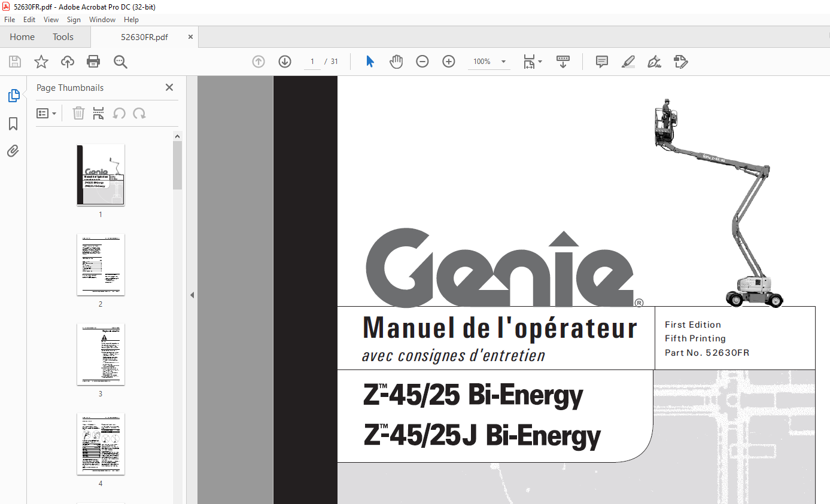Delete the selected page with the trash icon
Image resolution: width=830 pixels, height=504 pixels.
78,113
